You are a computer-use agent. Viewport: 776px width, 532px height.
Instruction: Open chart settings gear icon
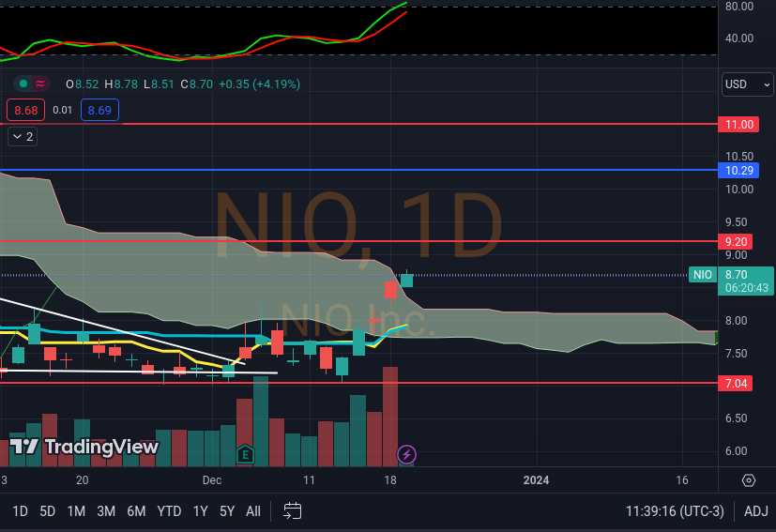point(749,480)
